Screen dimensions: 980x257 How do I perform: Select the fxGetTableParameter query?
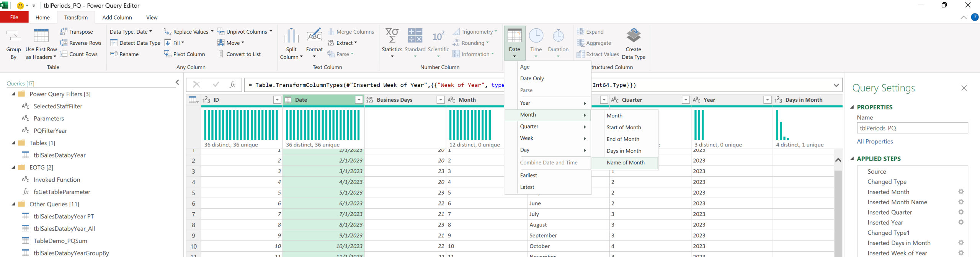click(62, 192)
